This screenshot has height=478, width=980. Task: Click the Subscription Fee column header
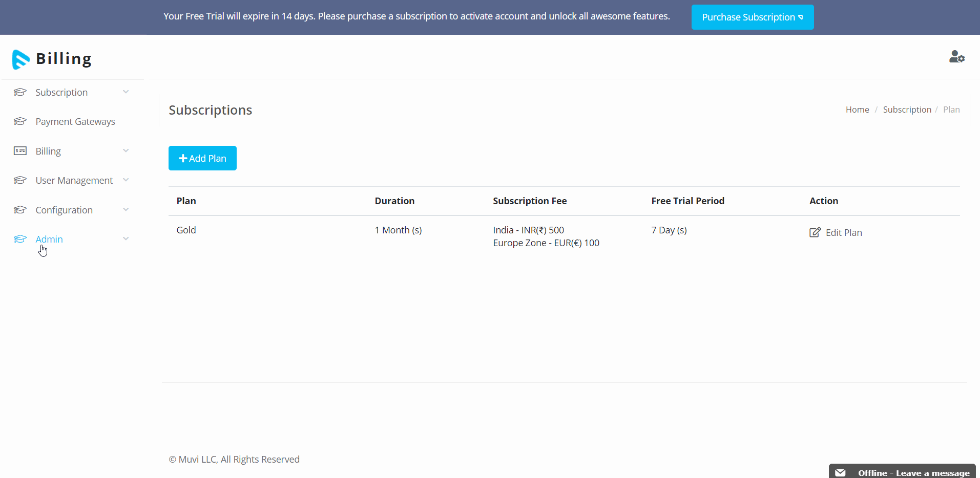pos(530,201)
